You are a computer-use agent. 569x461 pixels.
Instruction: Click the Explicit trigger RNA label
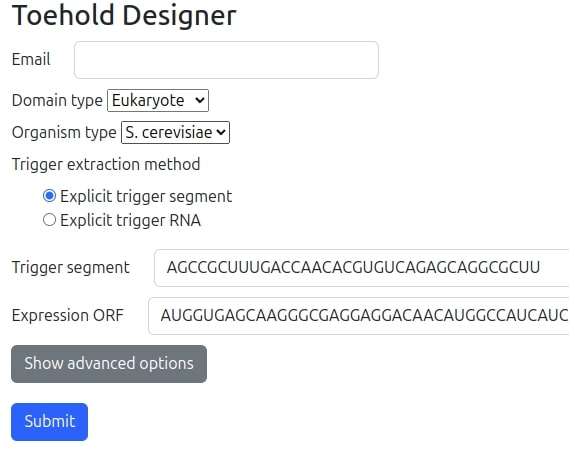coord(131,220)
